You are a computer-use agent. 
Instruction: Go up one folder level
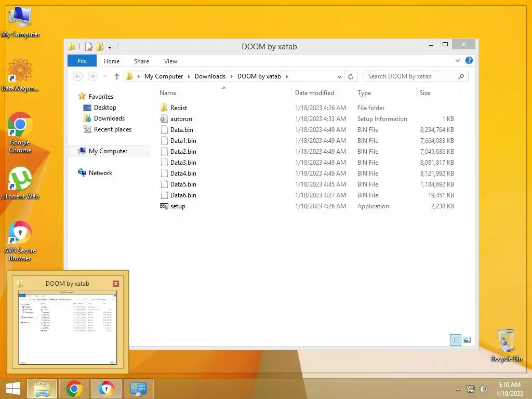[x=117, y=76]
